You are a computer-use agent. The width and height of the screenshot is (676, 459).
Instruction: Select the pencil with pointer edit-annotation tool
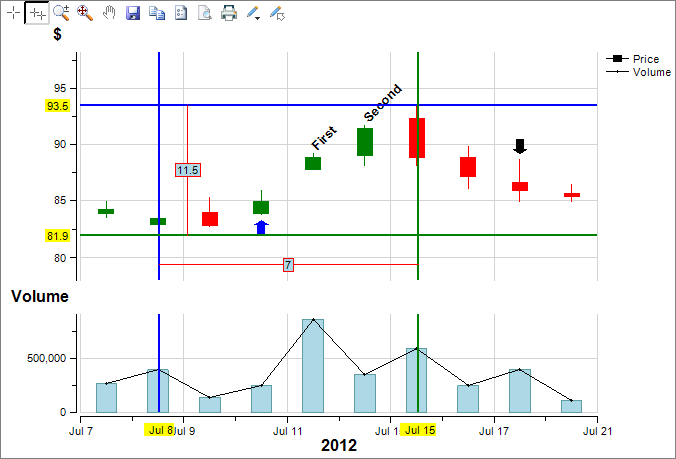pyautogui.click(x=278, y=13)
